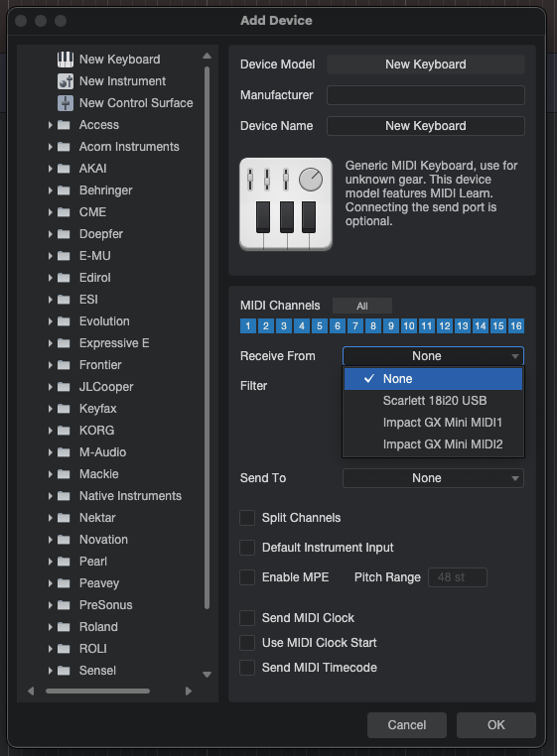Viewport: 557px width, 756px height.
Task: Click the All MIDI channels button
Action: click(362, 306)
